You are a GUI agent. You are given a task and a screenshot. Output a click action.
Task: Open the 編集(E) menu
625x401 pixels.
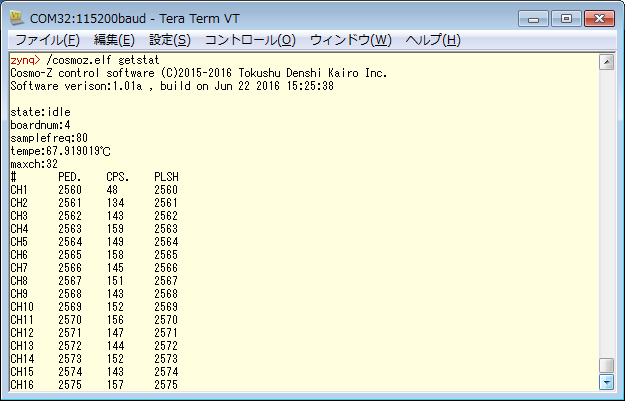(x=113, y=40)
